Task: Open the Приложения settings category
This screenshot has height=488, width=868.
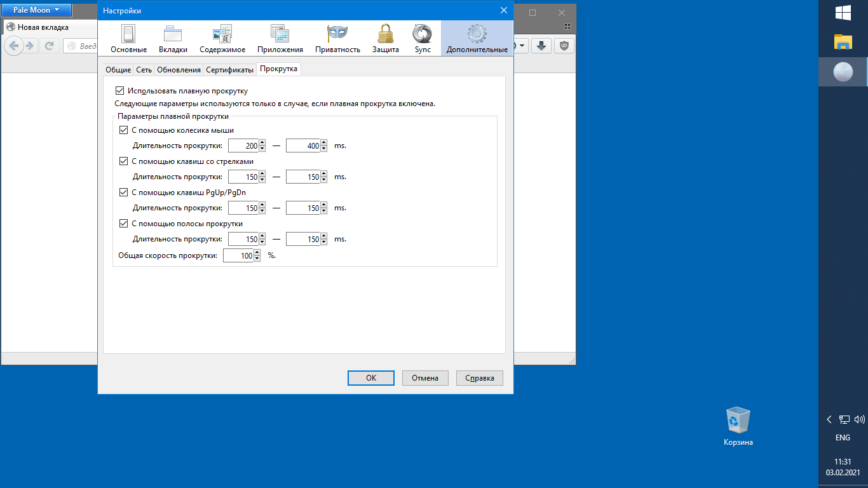Action: (x=280, y=39)
